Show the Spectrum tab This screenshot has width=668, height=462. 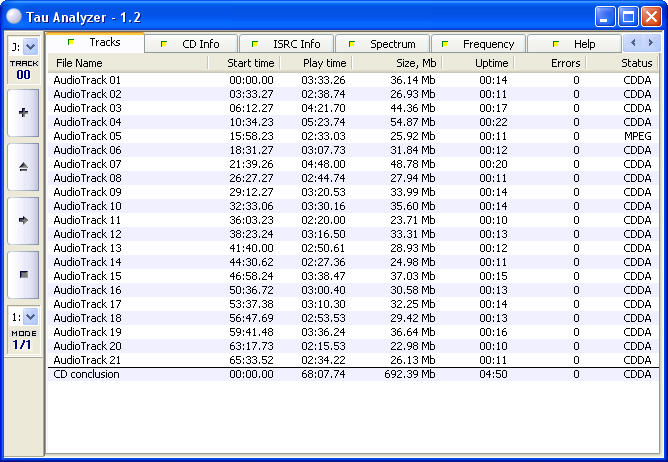(x=384, y=44)
